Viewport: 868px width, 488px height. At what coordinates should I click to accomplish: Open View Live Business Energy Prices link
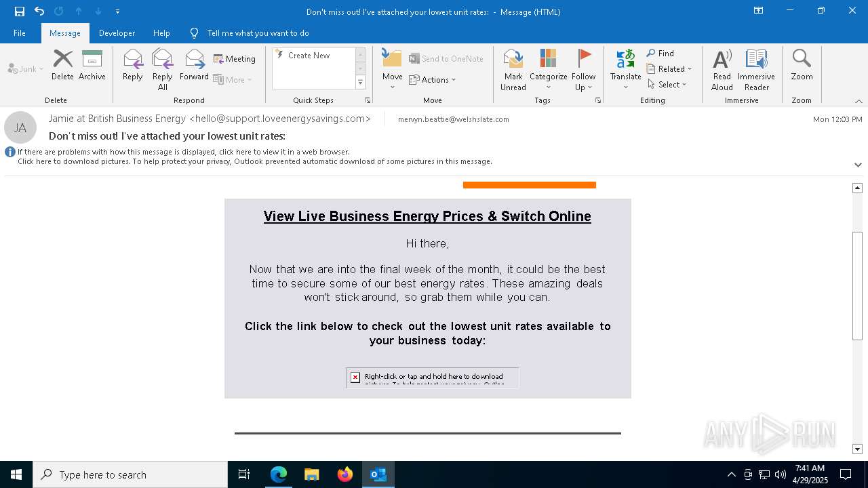click(427, 216)
